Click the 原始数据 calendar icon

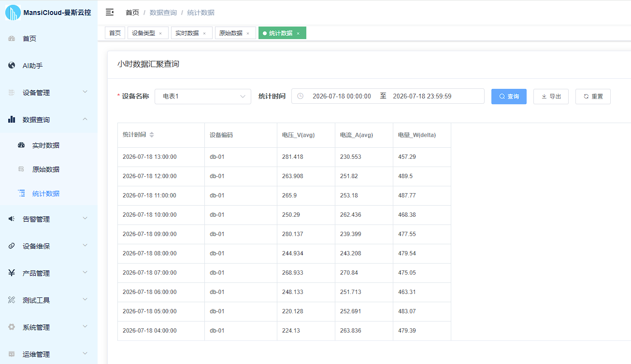(x=21, y=169)
